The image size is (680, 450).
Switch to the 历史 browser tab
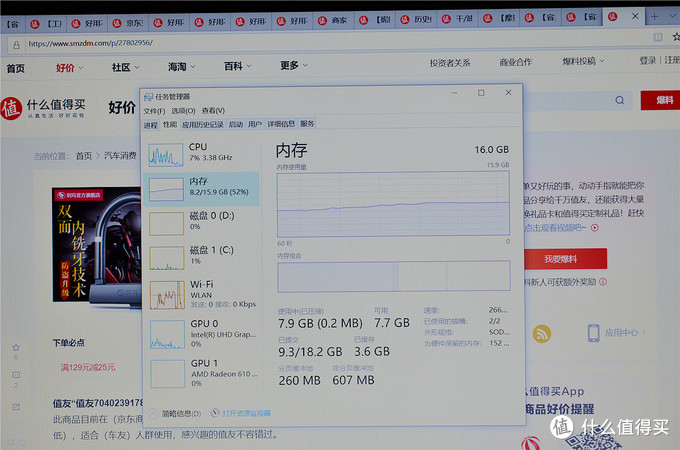pyautogui.click(x=416, y=20)
